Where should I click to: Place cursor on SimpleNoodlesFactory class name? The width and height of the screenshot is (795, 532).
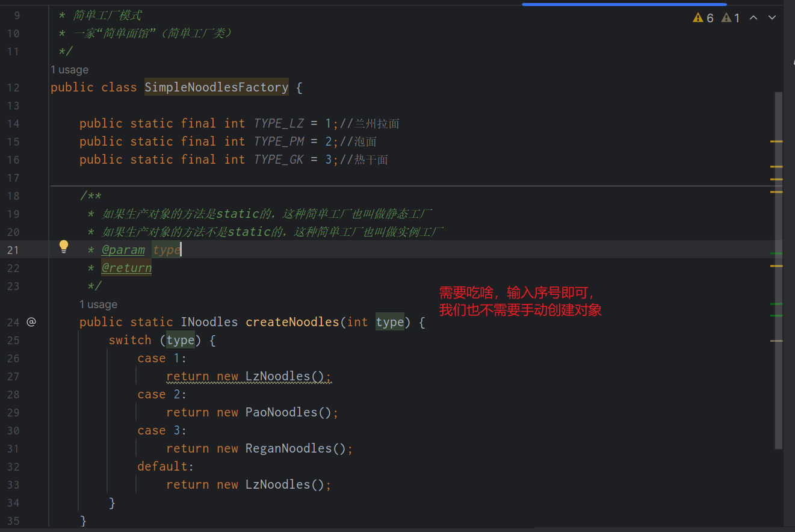216,87
